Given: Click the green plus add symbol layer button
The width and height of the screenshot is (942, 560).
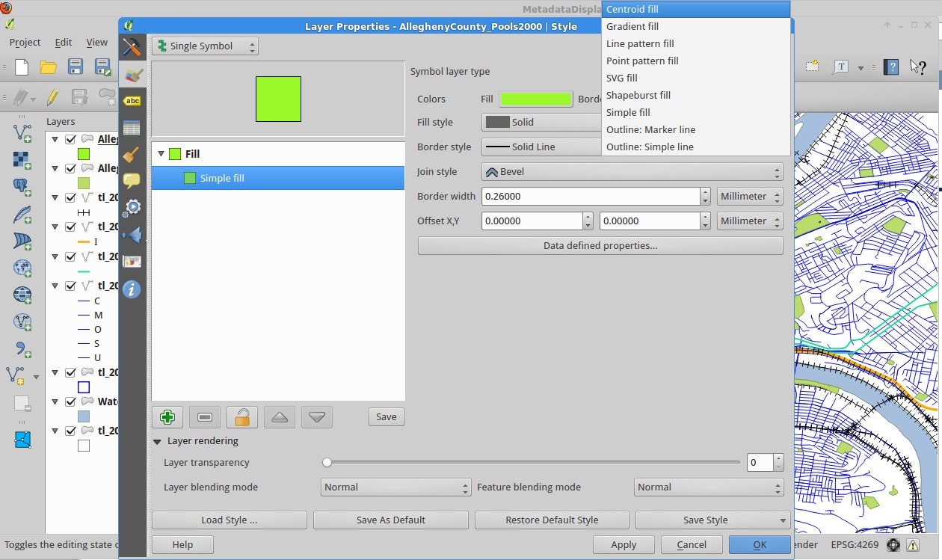Looking at the screenshot, I should tap(167, 417).
